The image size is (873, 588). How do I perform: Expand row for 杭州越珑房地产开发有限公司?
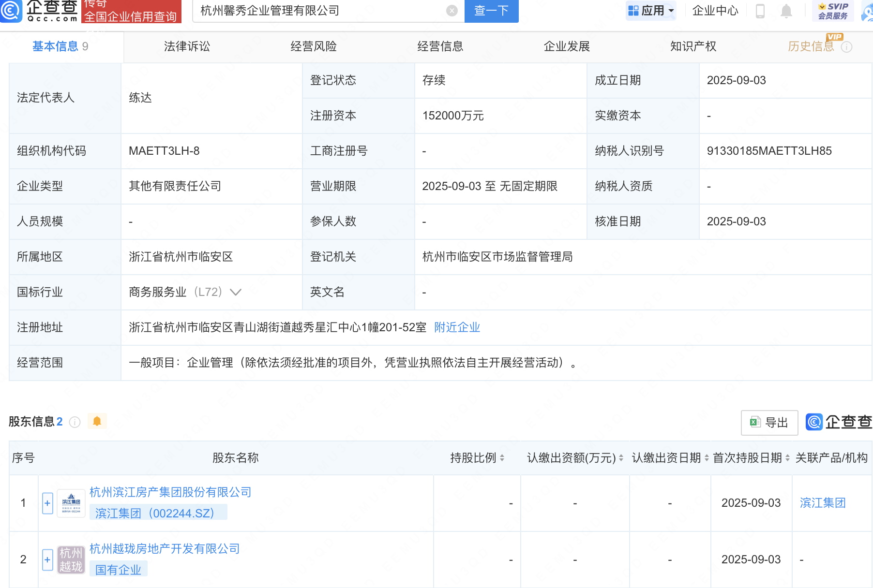point(47,560)
